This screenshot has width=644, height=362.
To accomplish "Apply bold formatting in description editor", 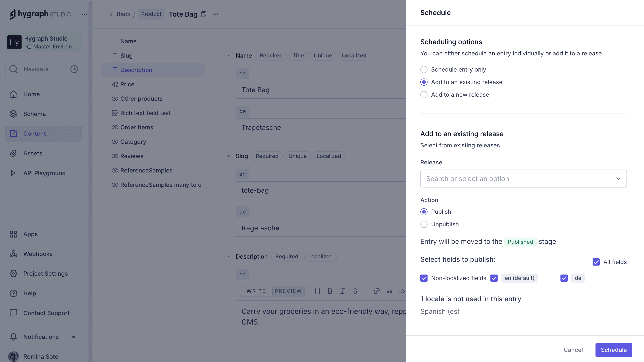I will [x=330, y=291].
